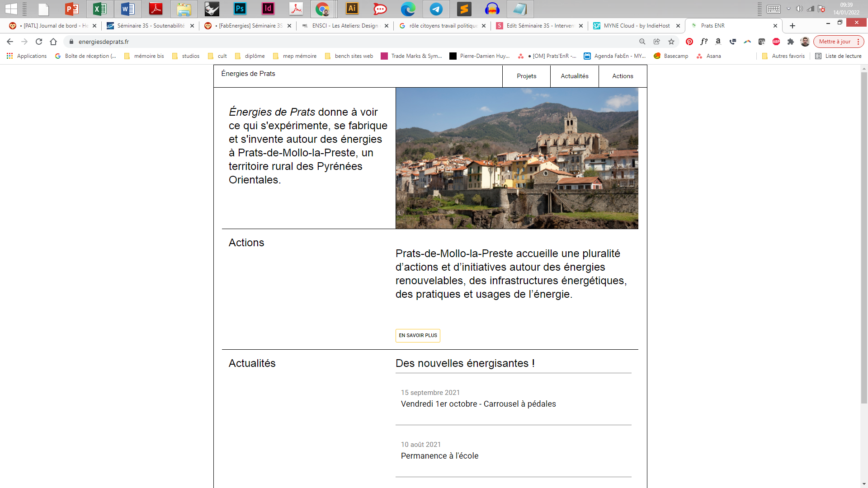The height and width of the screenshot is (488, 868).
Task: Click the Prats village photo
Action: [517, 158]
